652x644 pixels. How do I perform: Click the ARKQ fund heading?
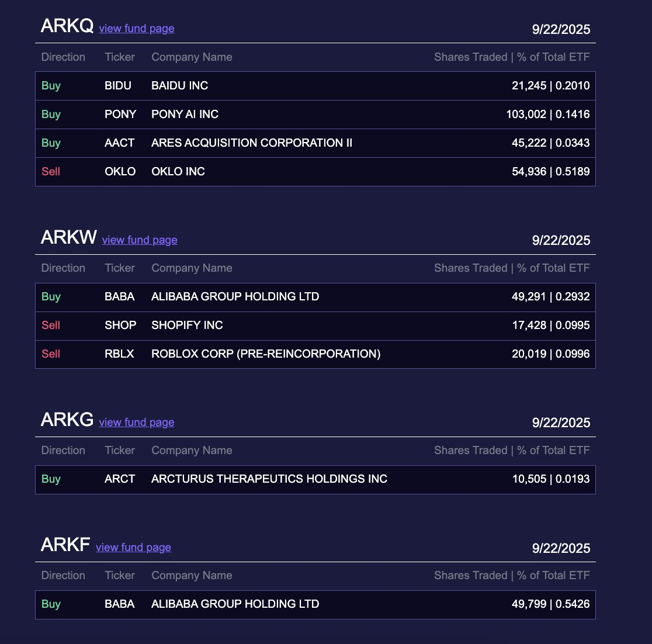[67, 26]
